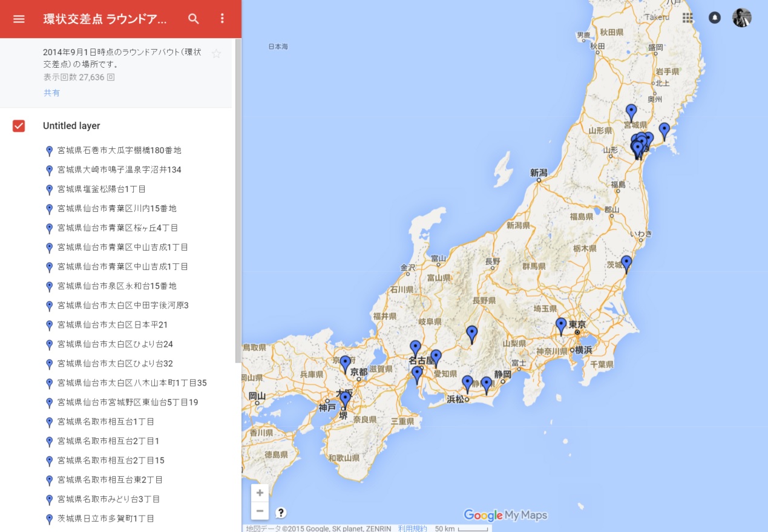Select the pin just north of 浜松
The width and height of the screenshot is (768, 532).
pos(467,384)
